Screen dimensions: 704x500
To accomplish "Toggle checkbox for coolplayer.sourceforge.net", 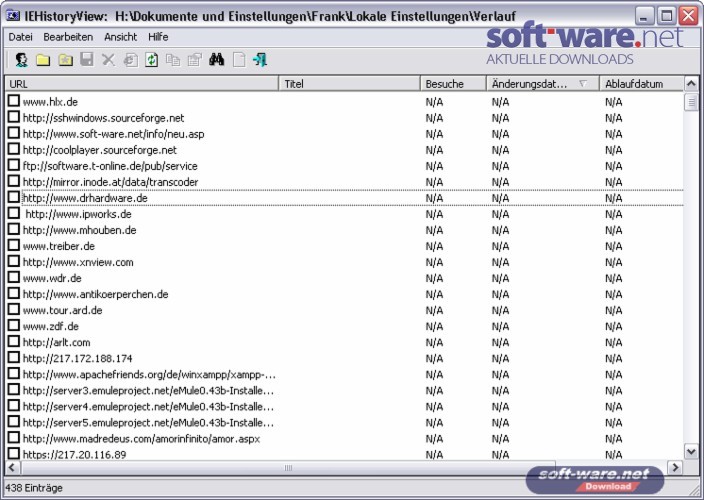I will pos(14,149).
